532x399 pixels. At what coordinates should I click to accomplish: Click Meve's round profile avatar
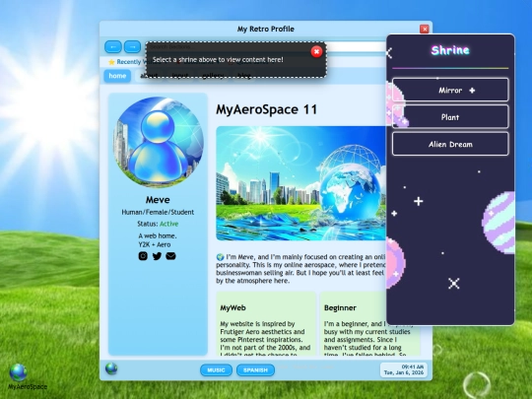[x=158, y=142]
